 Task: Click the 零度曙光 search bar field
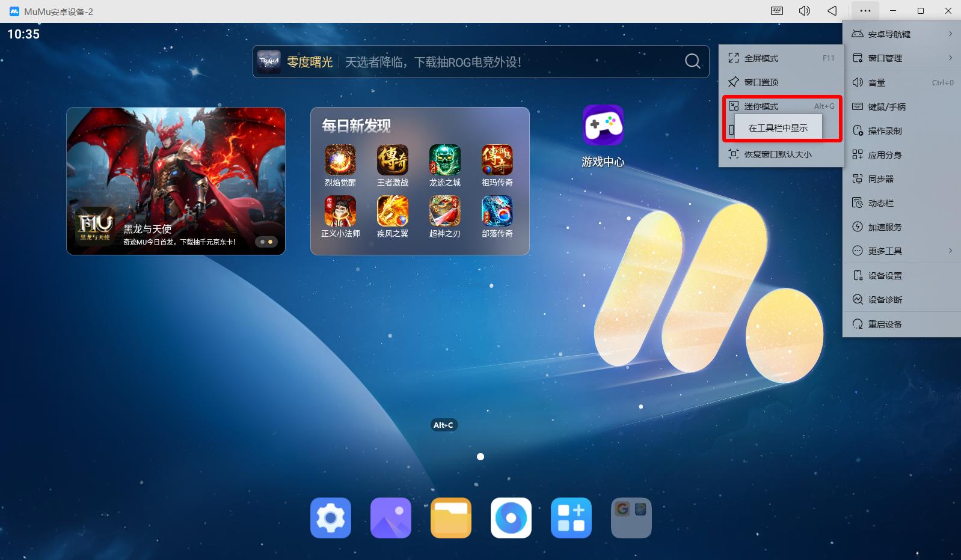click(x=469, y=62)
